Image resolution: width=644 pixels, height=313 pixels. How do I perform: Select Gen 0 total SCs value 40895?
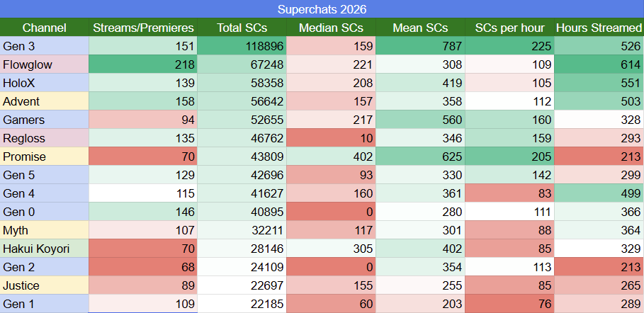coord(242,212)
